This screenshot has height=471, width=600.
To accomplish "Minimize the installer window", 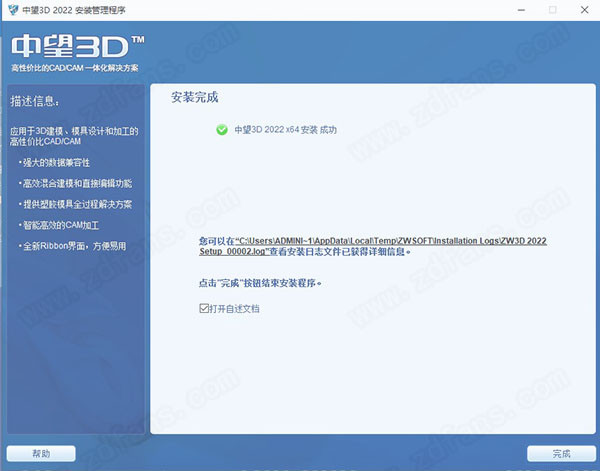I will click(x=521, y=10).
